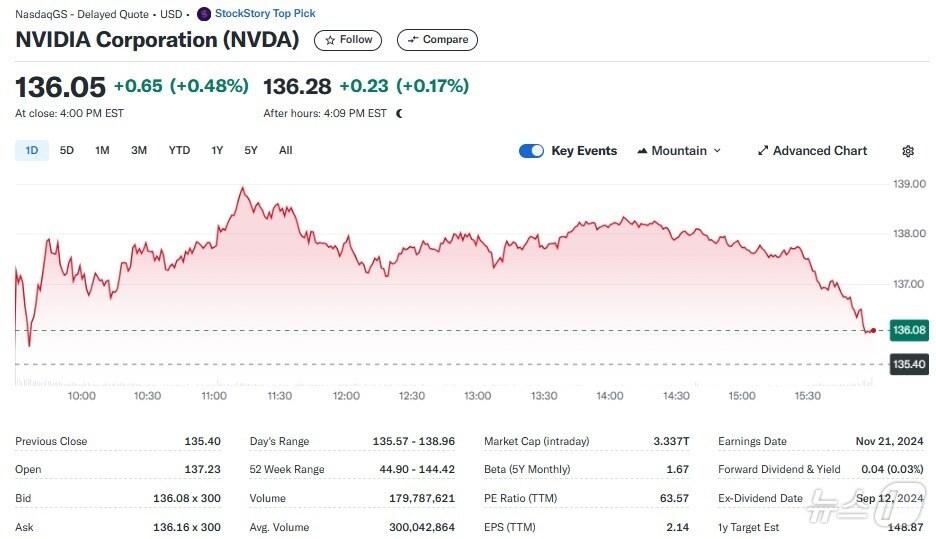Image resolution: width=936 pixels, height=539 pixels.
Task: Click the Advanced Chart expand arrows icon
Action: point(763,151)
